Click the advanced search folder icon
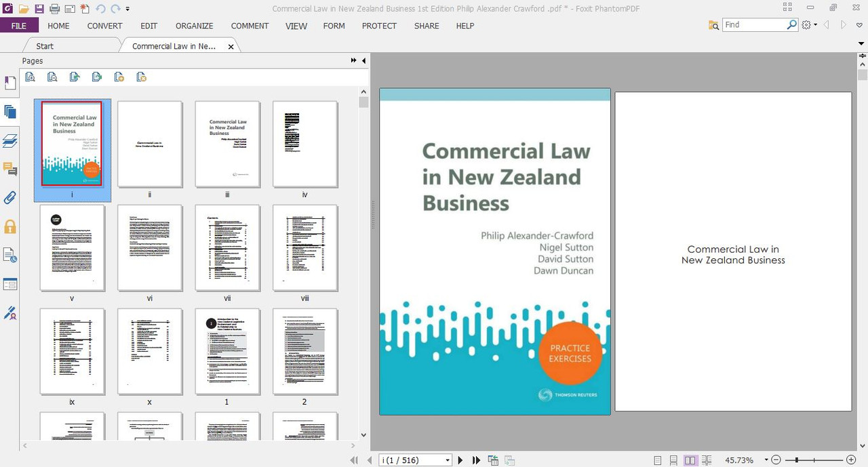 (x=713, y=25)
